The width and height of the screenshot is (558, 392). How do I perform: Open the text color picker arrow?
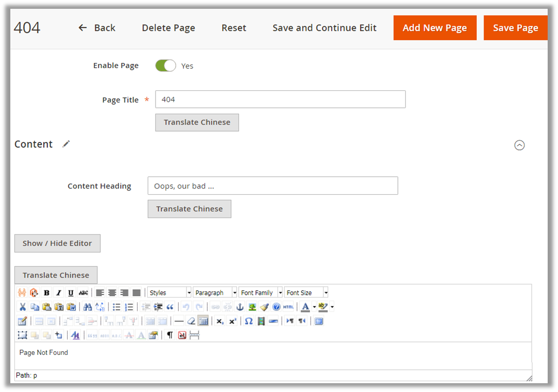314,307
